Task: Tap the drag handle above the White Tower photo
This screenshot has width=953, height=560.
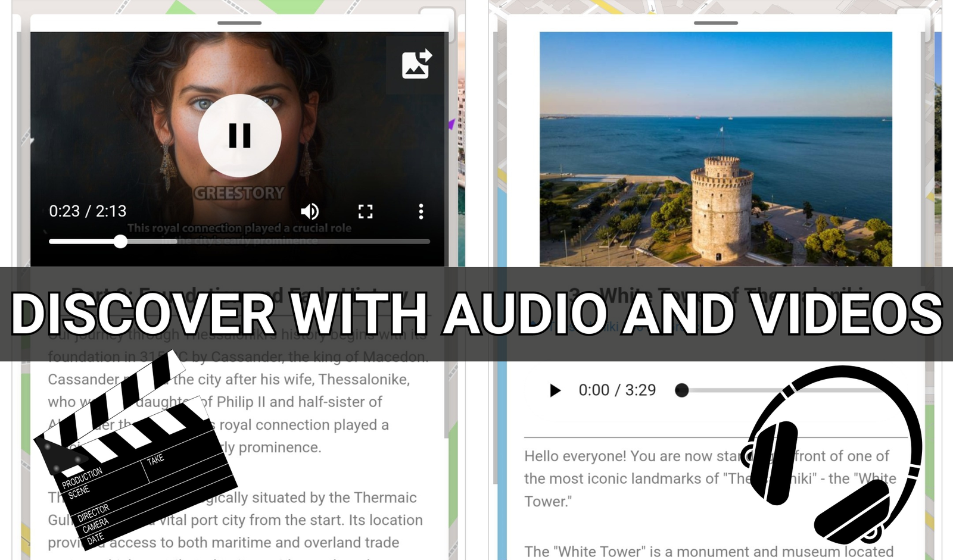Action: coord(716,23)
